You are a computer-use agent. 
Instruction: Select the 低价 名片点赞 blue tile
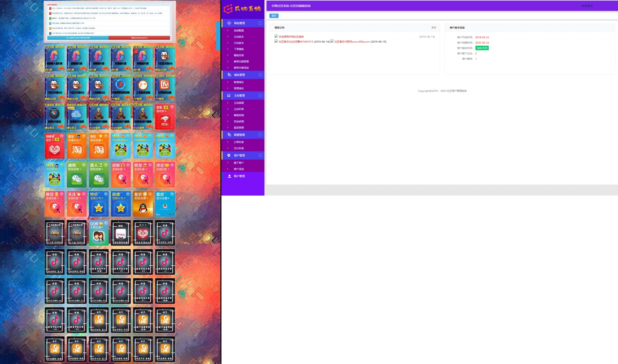(165, 204)
